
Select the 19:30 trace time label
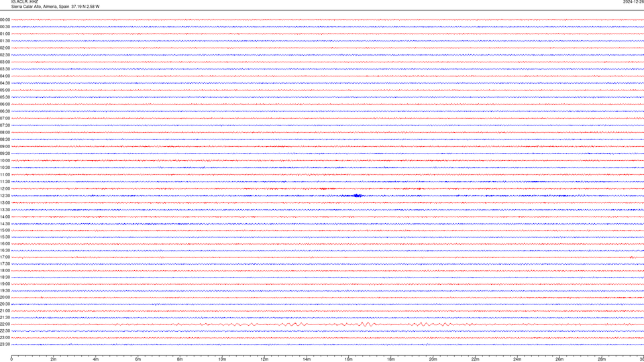tap(5, 290)
